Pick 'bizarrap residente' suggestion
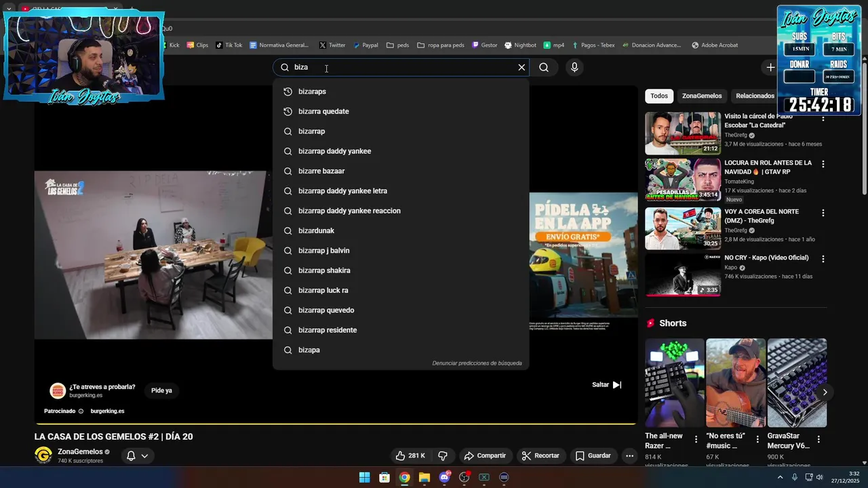868x488 pixels. click(401, 330)
